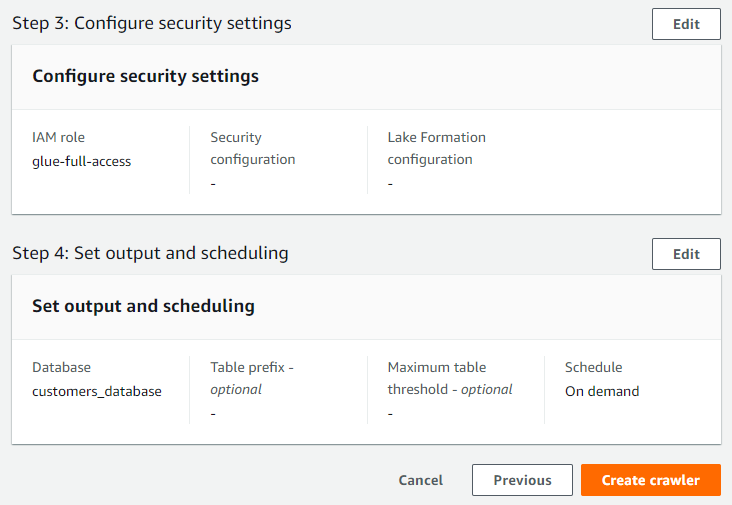Screen dimensions: 732x505
Task: Click the Security configuration label
Action: [253, 148]
